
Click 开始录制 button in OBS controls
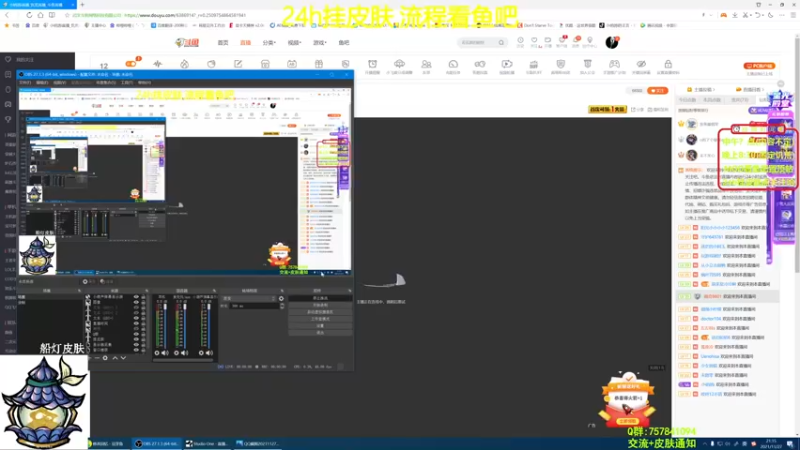click(x=320, y=305)
